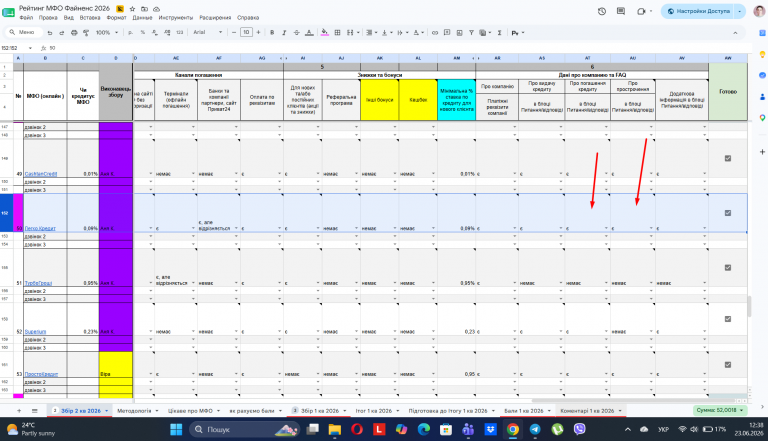Create a filter via funnel icon

tap(471, 33)
